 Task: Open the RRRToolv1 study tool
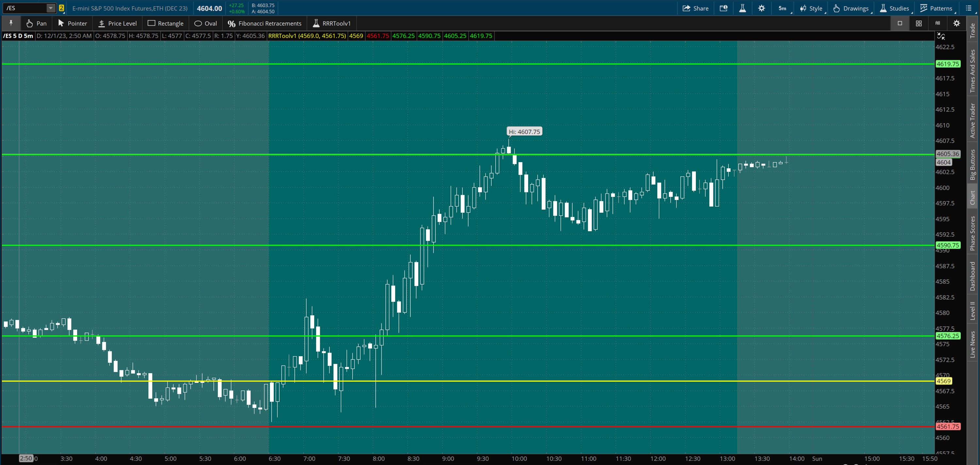(331, 23)
